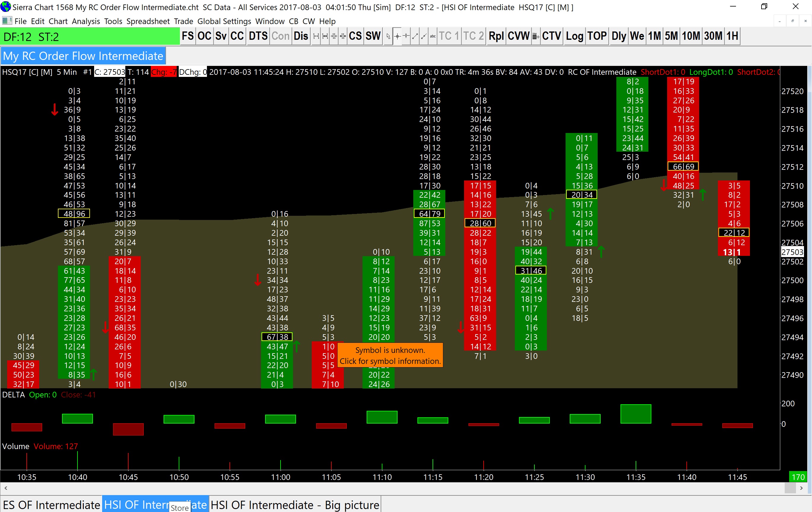Image resolution: width=812 pixels, height=512 pixels.
Task: Open the Analysis menu dropdown
Action: pos(86,21)
